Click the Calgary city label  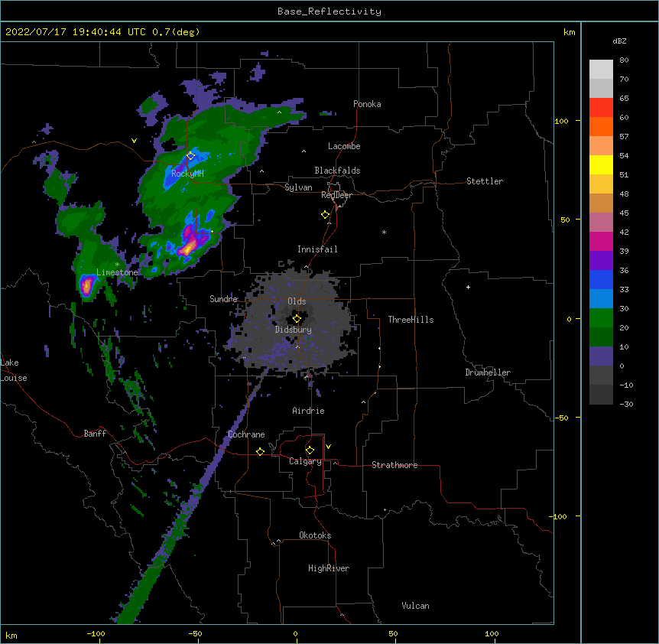pos(305,461)
